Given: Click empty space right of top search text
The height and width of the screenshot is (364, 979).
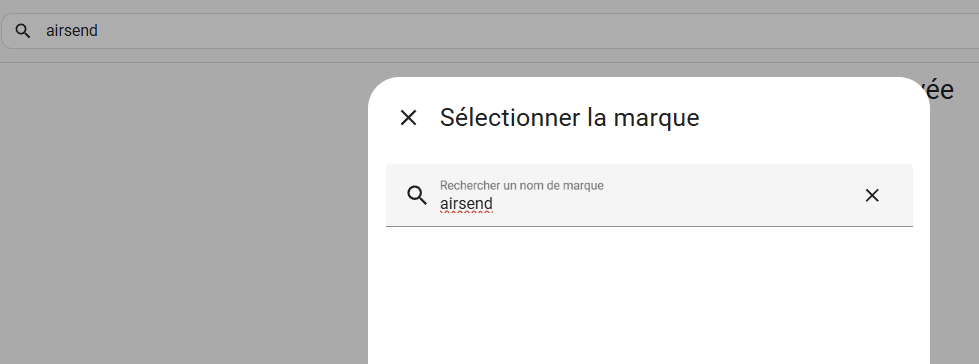Looking at the screenshot, I should point(537,31).
